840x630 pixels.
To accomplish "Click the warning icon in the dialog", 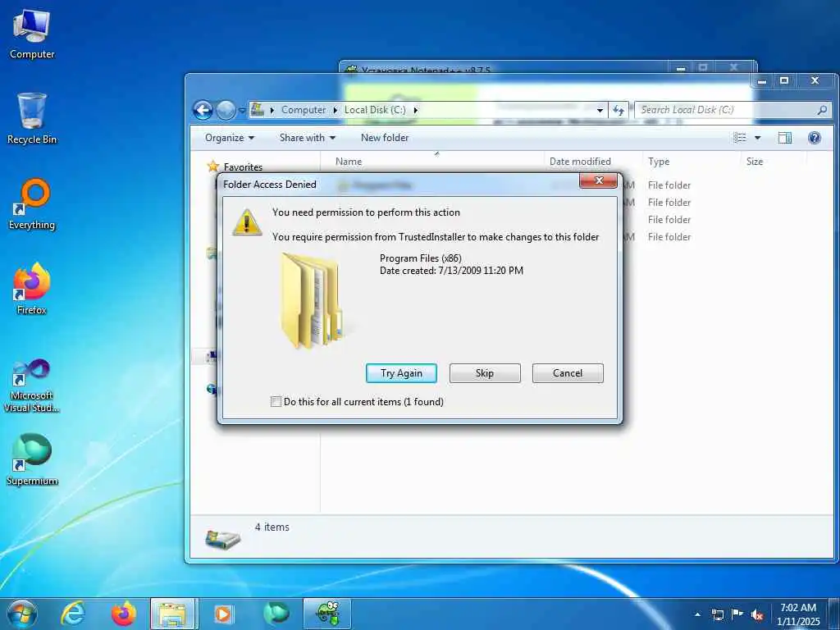I will tap(247, 221).
